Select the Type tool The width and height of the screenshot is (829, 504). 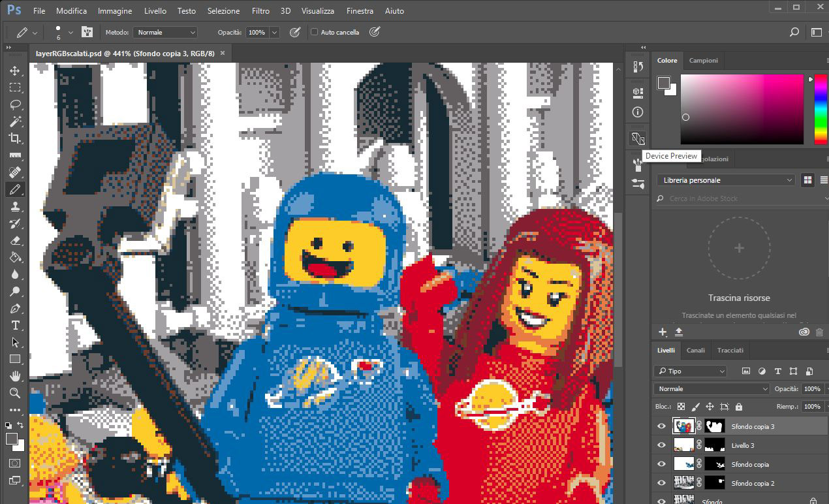(x=14, y=325)
